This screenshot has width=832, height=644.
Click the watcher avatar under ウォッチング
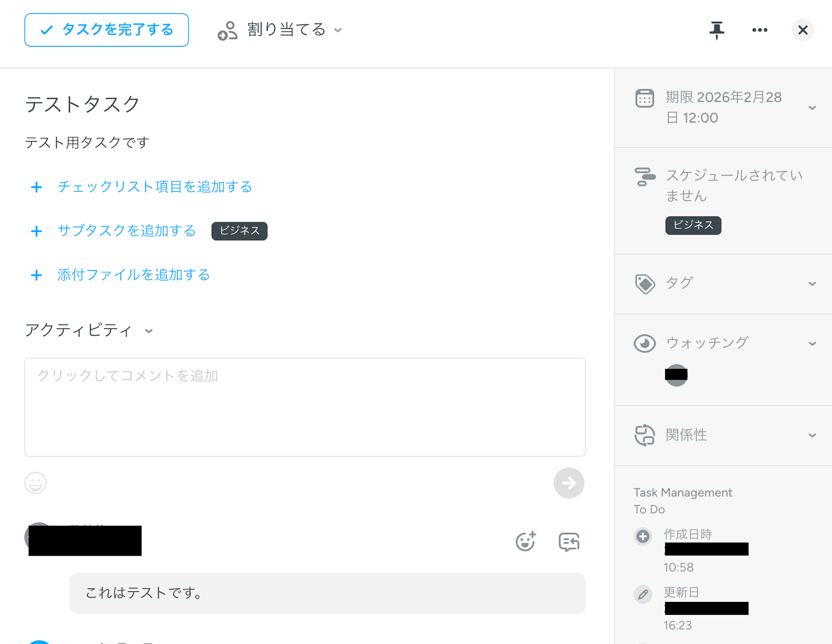click(676, 375)
